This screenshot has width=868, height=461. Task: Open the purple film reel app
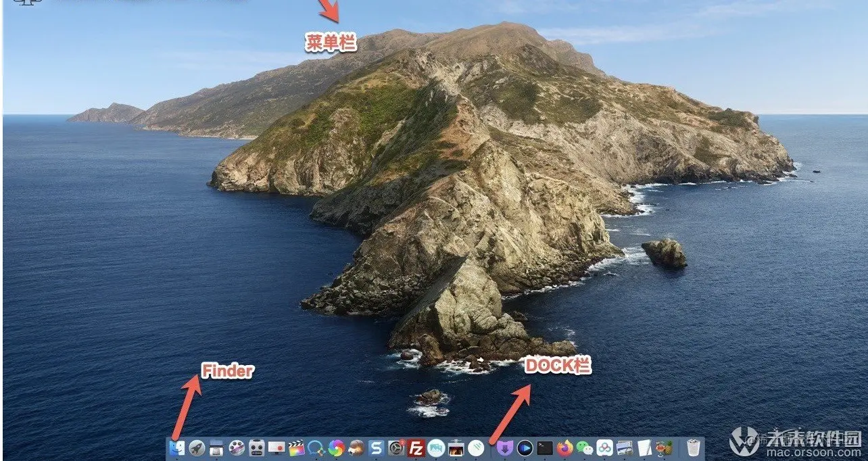coord(237,447)
